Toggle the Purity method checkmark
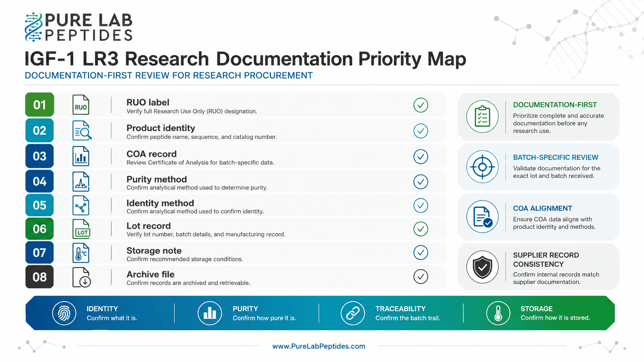Image resolution: width=644 pixels, height=362 pixels. (421, 182)
